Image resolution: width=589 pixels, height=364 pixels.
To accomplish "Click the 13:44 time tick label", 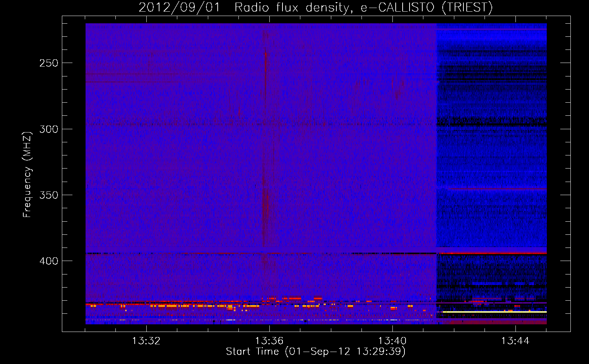I will [515, 341].
